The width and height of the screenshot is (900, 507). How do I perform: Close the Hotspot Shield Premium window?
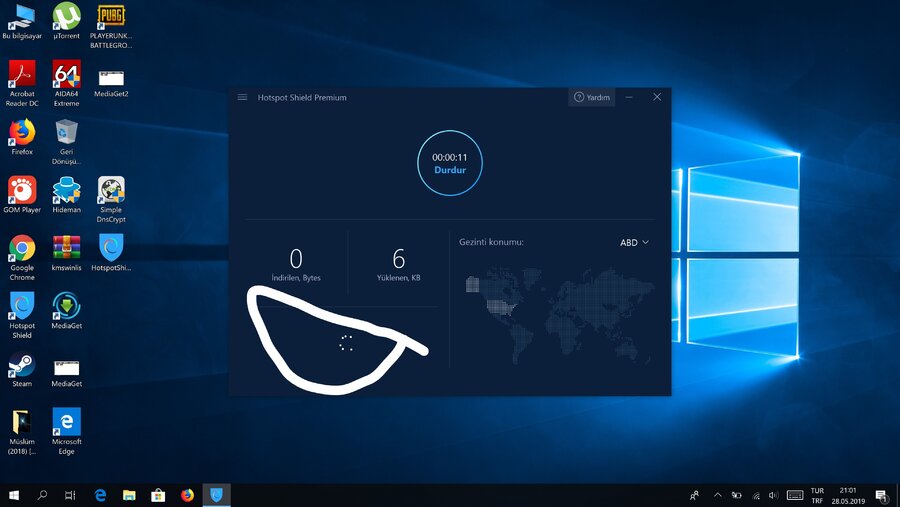click(x=657, y=97)
